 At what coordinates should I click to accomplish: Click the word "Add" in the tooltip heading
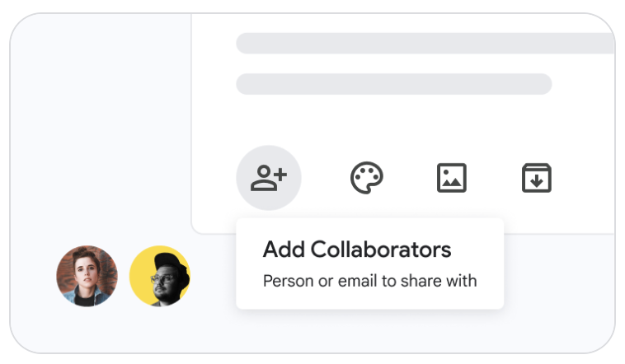[280, 250]
